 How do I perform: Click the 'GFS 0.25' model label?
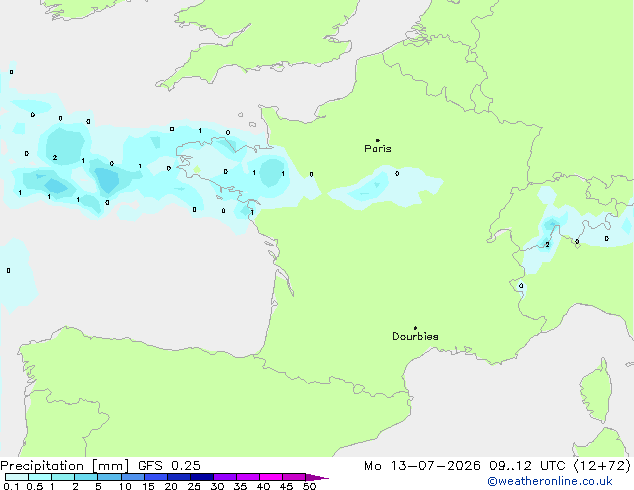click(x=169, y=466)
